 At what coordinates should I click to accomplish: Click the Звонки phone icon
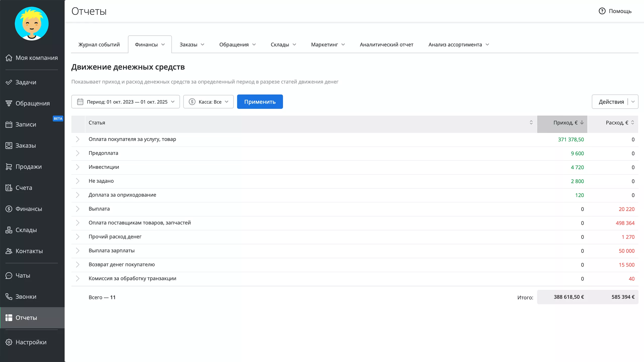[9, 297]
